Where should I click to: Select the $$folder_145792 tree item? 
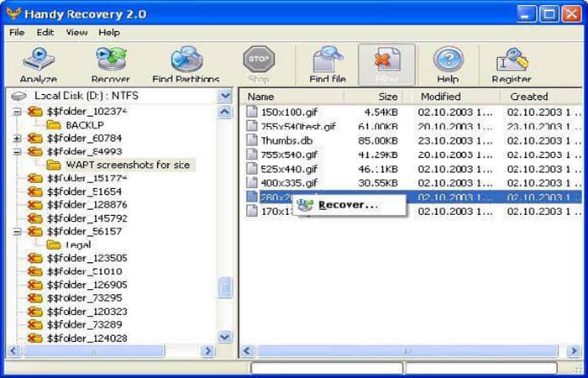87,218
